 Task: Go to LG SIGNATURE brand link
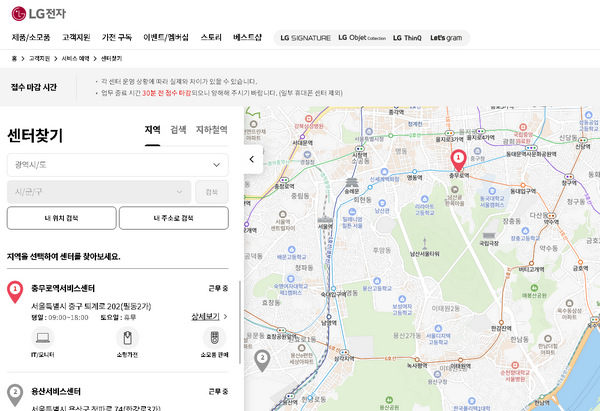(305, 38)
